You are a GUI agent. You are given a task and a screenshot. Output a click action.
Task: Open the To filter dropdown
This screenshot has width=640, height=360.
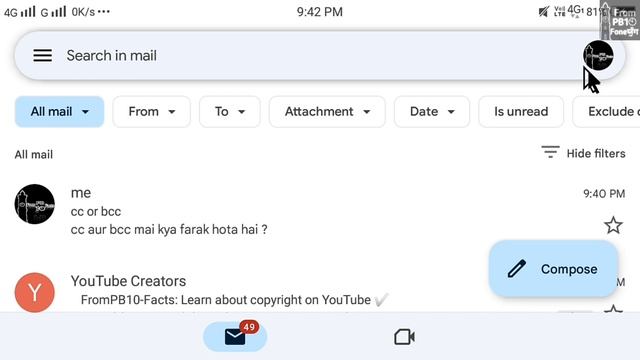click(229, 111)
